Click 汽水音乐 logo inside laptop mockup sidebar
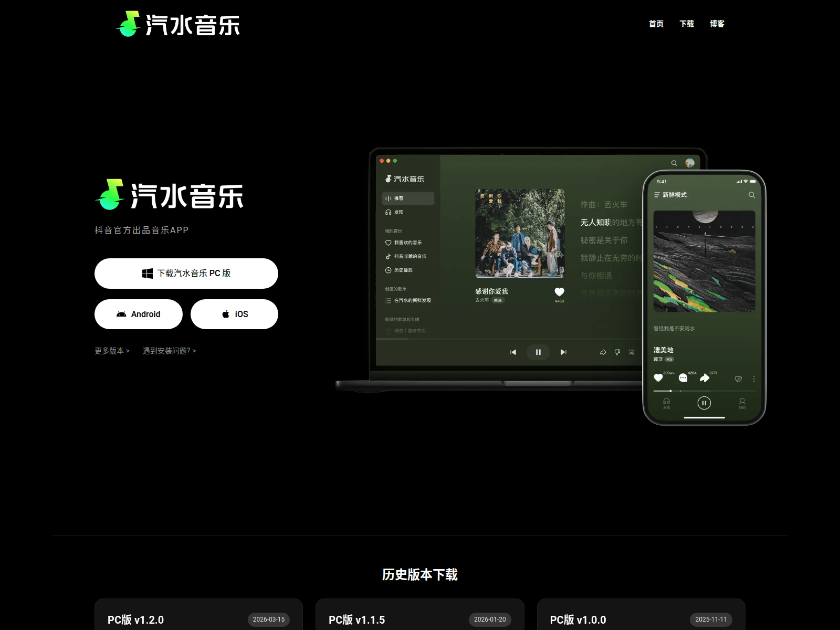 404,179
